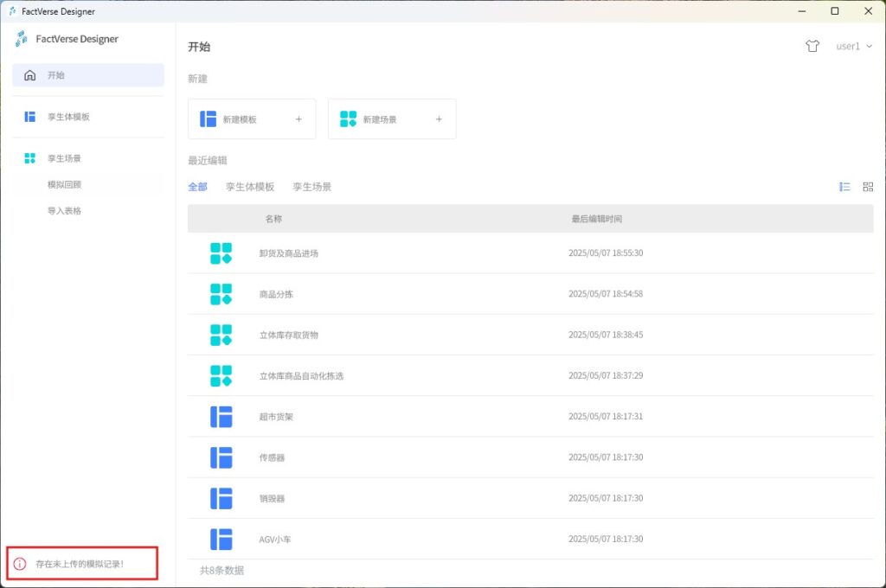
Task: Click the shirt theme icon
Action: point(812,47)
